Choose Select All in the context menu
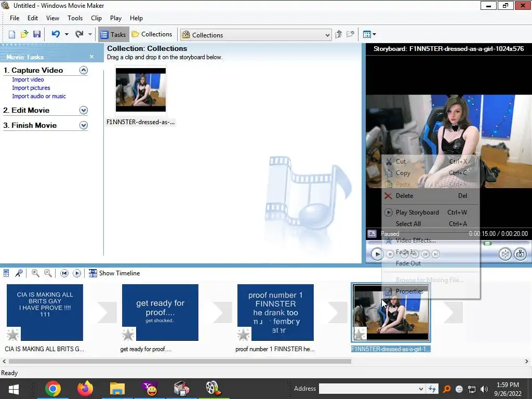532x399 pixels. (x=431, y=224)
